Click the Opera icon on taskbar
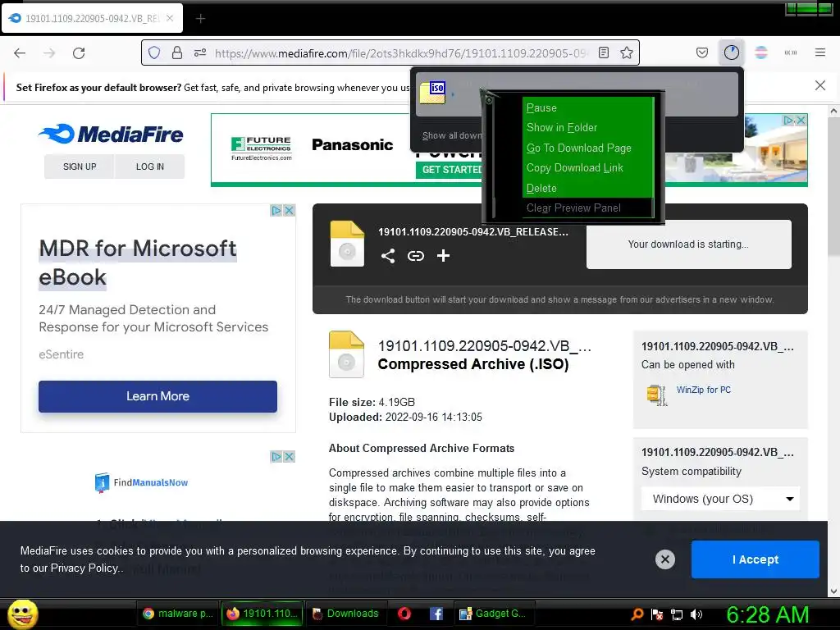This screenshot has height=630, width=840. click(404, 614)
